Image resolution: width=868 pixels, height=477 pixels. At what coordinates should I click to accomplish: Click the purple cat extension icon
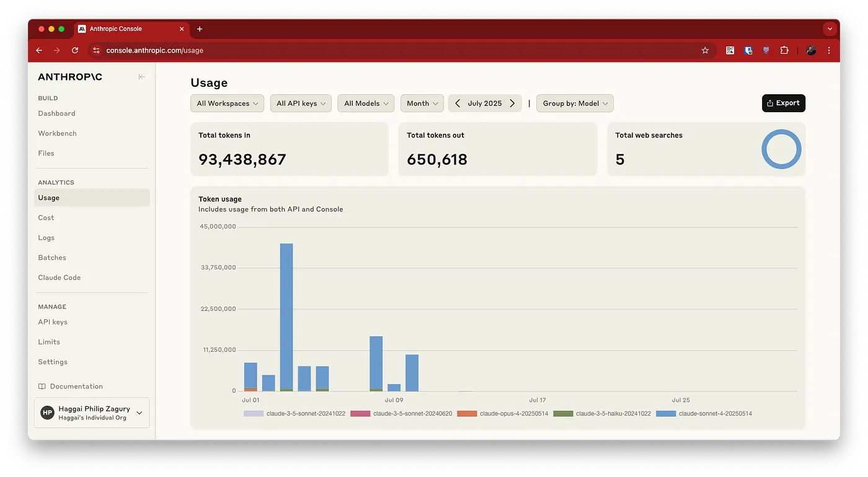[x=766, y=51]
